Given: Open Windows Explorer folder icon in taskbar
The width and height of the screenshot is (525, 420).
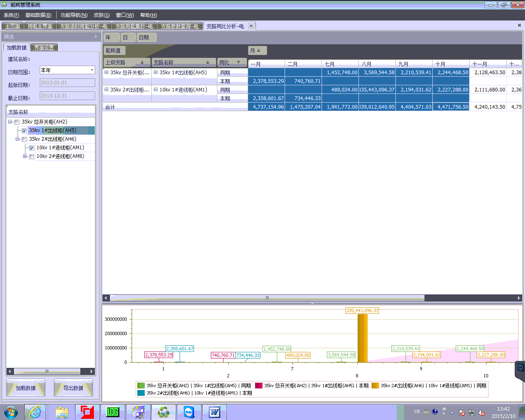Looking at the screenshot, I should [62, 412].
